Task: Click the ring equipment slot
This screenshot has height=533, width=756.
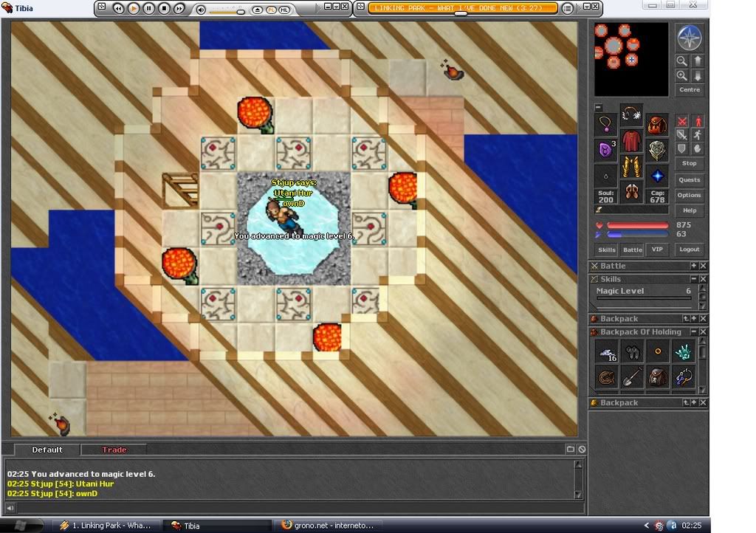Action: (605, 176)
